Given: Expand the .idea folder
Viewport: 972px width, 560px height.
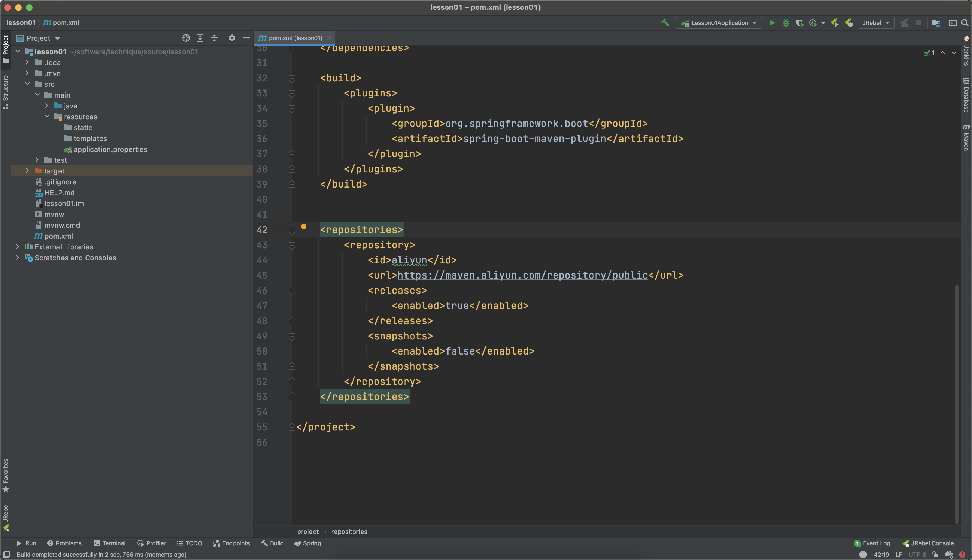Looking at the screenshot, I should (27, 62).
